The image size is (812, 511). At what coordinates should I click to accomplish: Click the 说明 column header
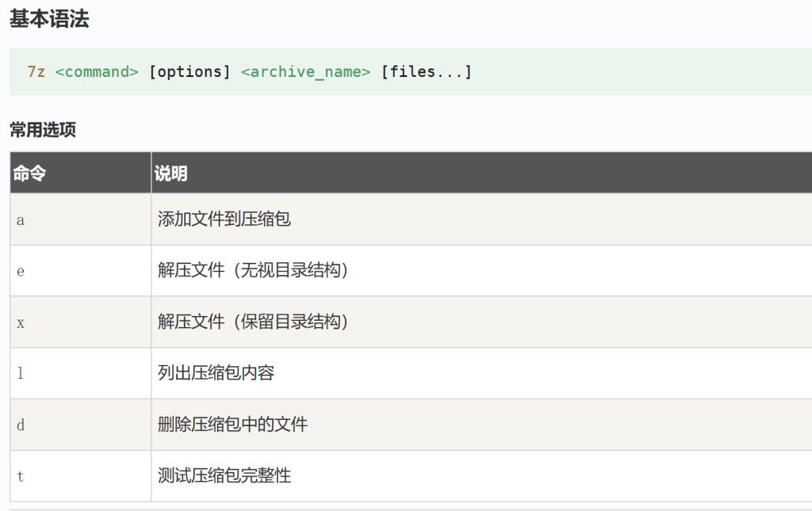pyautogui.click(x=481, y=173)
